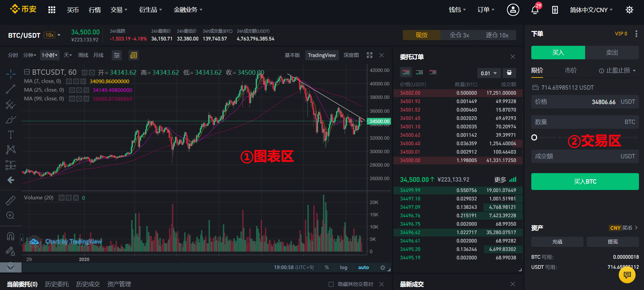Select the text annotation tool
Screen dimensions: 644x290
tap(11, 135)
